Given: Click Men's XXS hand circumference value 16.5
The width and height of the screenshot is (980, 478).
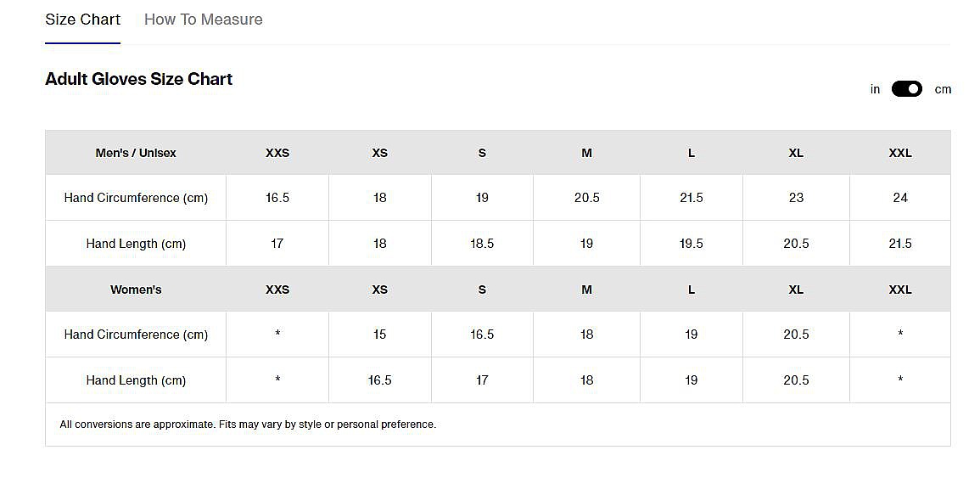Looking at the screenshot, I should tap(277, 198).
